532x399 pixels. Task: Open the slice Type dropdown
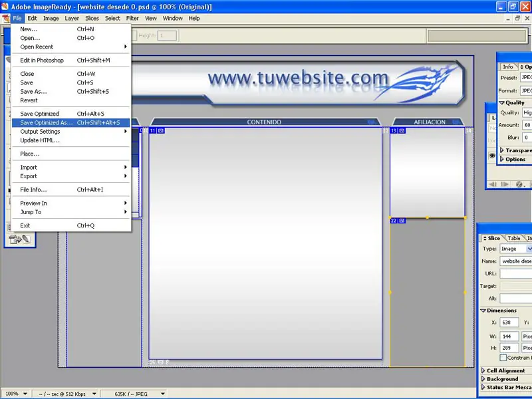tap(529, 249)
